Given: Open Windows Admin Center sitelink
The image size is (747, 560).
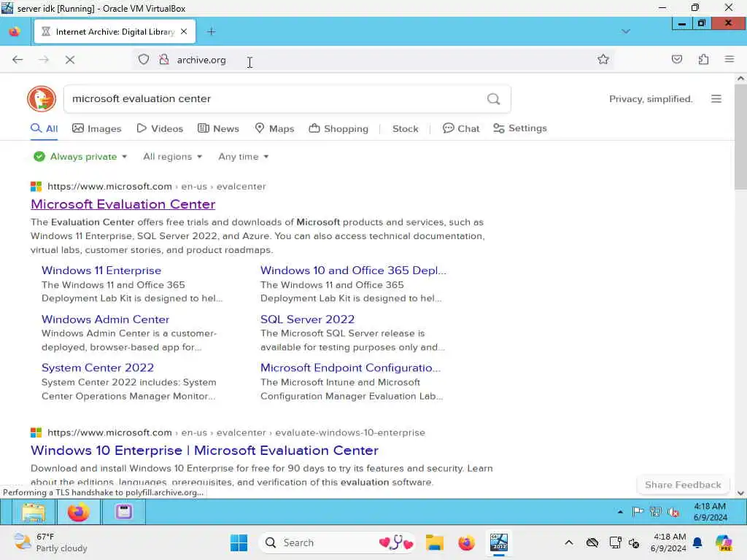Looking at the screenshot, I should pyautogui.click(x=105, y=319).
